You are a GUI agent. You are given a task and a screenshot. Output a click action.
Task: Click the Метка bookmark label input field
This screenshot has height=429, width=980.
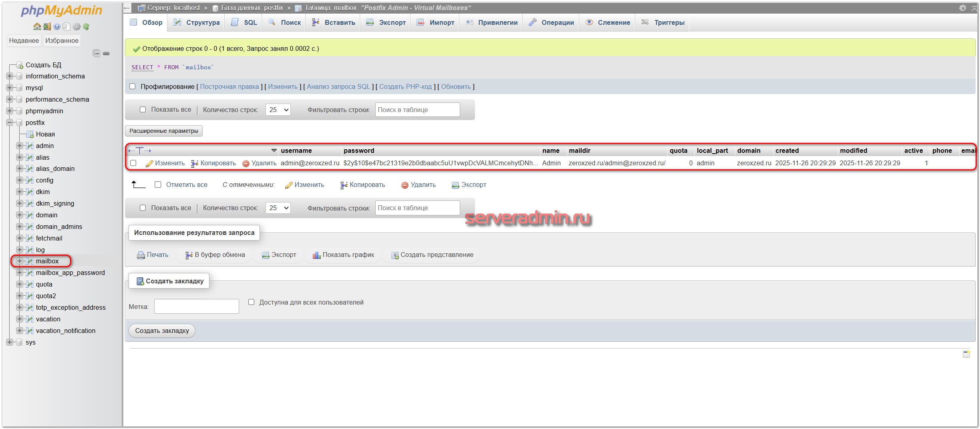coord(196,307)
